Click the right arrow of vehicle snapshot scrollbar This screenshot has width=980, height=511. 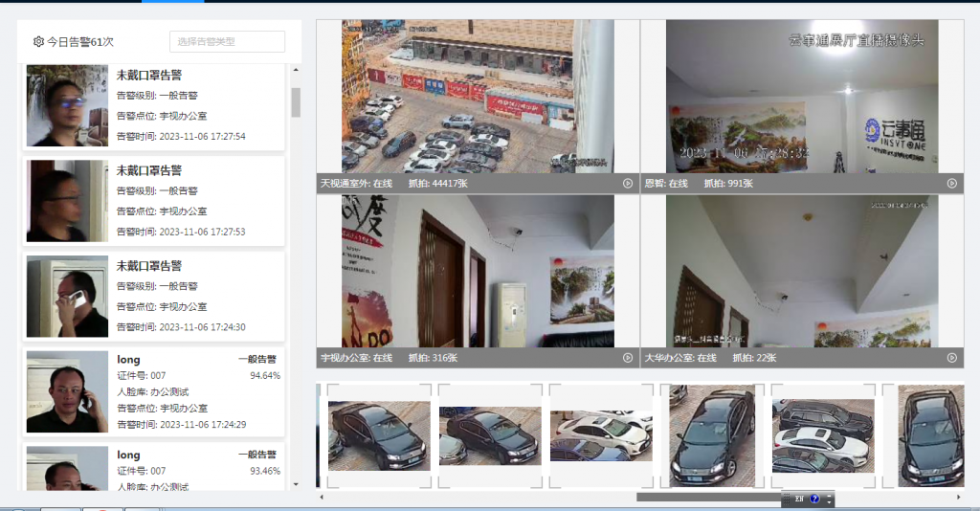pyautogui.click(x=958, y=498)
